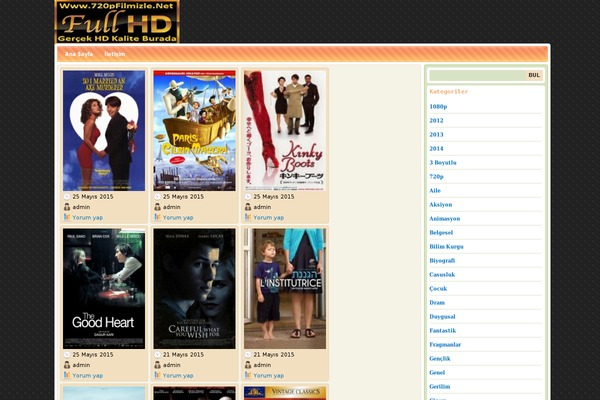Select the 720p category
Viewport: 600px width, 400px height.
point(436,176)
